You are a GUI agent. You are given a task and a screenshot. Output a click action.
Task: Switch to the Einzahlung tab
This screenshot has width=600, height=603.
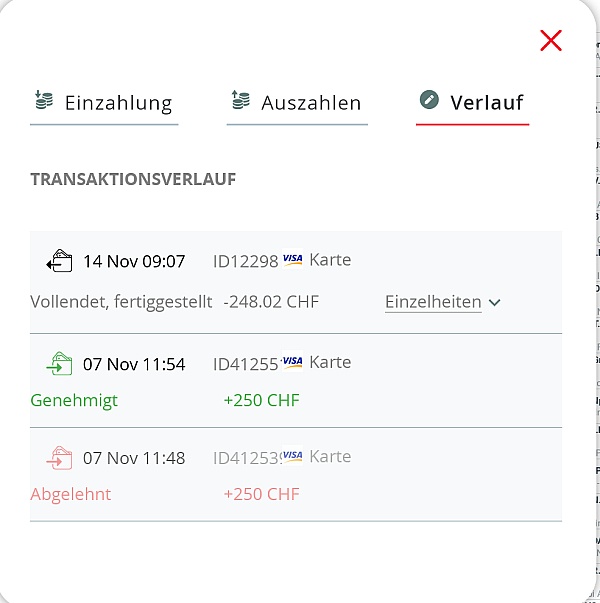click(x=118, y=103)
